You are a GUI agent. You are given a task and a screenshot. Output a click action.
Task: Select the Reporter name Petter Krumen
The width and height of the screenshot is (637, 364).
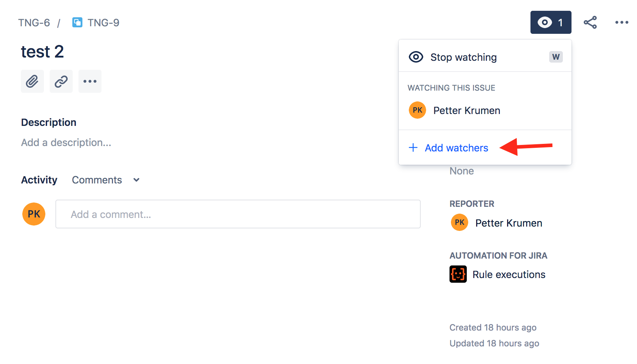click(509, 222)
